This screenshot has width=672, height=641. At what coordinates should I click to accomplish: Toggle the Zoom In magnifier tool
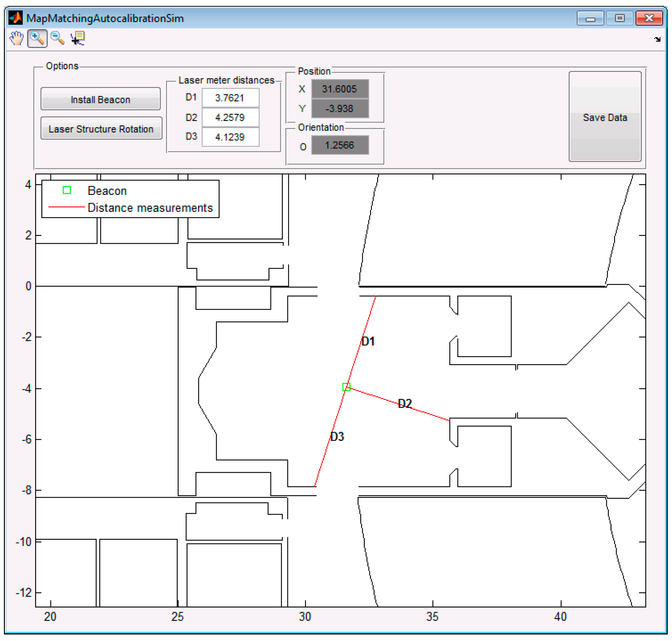(x=37, y=38)
